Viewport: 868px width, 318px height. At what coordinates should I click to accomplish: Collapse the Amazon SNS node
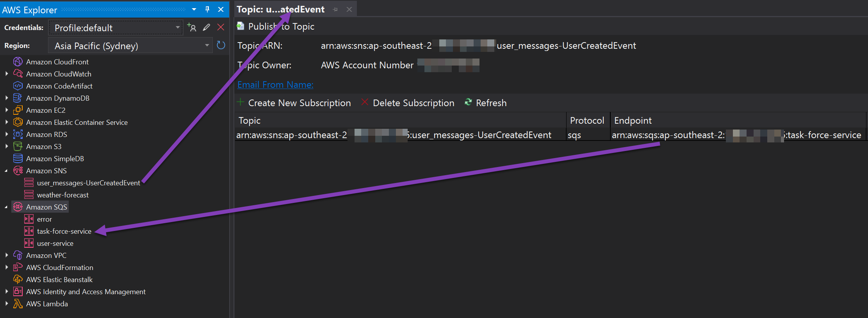6,171
